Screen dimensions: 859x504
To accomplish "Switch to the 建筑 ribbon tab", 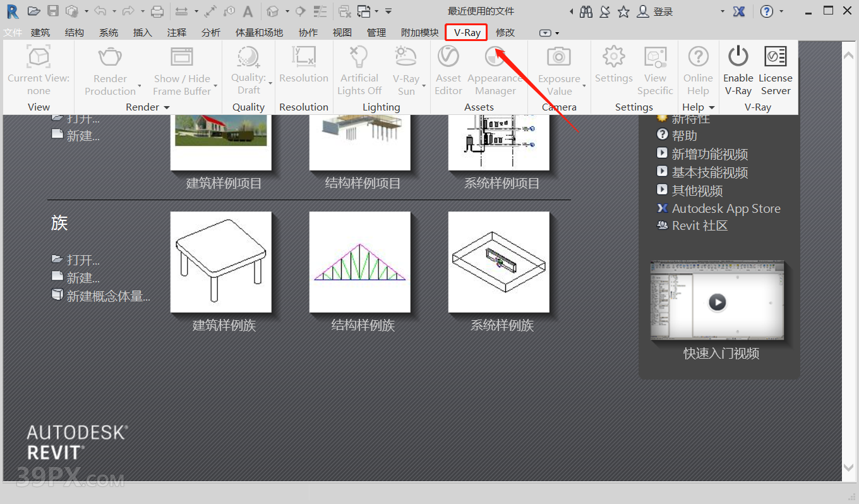I will click(40, 33).
